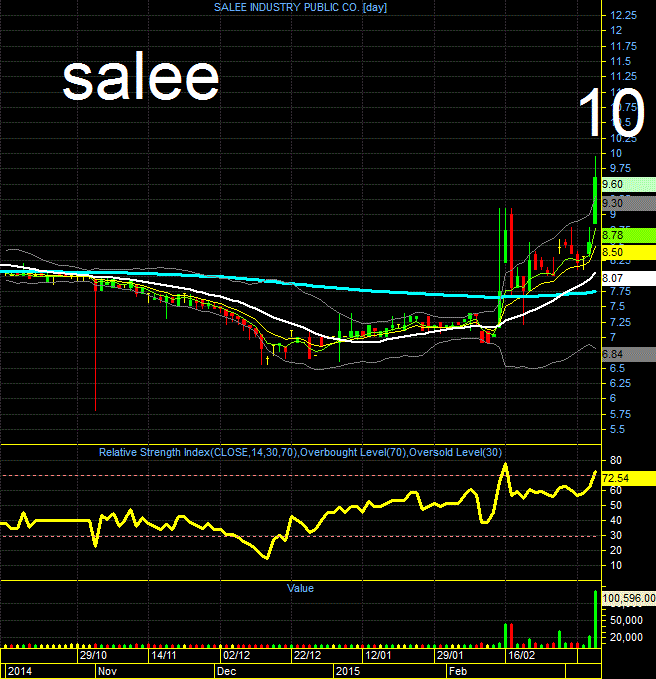The width and height of the screenshot is (656, 679).
Task: Click the Feb month label
Action: tap(458, 671)
